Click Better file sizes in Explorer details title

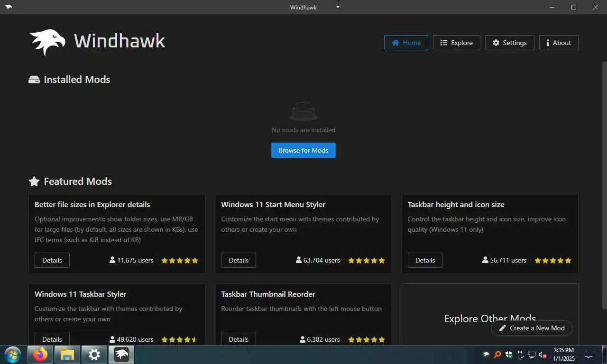(x=92, y=205)
